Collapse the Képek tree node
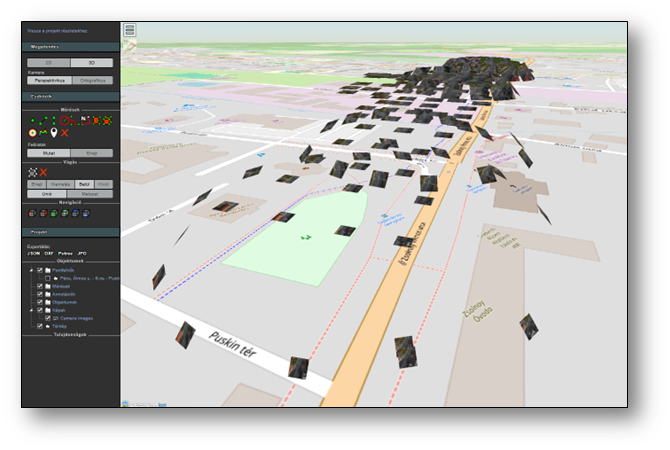 pyautogui.click(x=30, y=310)
